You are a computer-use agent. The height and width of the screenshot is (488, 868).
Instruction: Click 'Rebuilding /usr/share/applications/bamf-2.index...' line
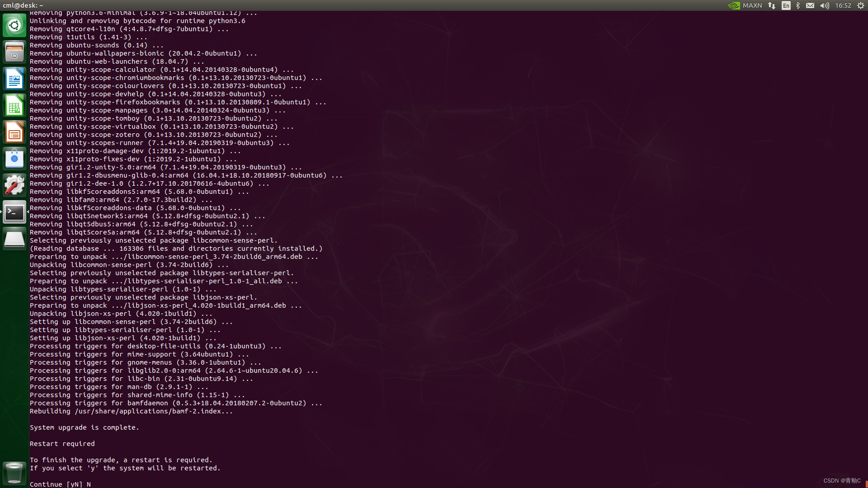click(x=131, y=411)
